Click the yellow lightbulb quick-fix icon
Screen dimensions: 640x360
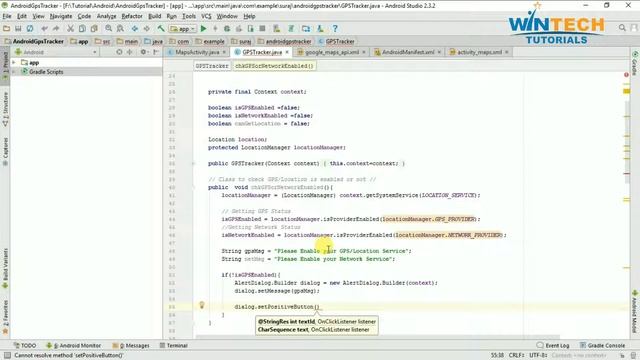[202, 305]
